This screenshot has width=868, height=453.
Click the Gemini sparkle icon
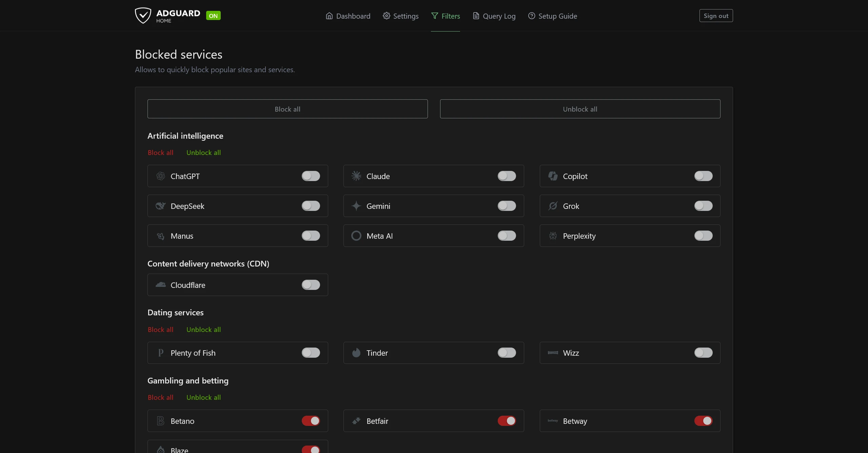click(x=356, y=206)
